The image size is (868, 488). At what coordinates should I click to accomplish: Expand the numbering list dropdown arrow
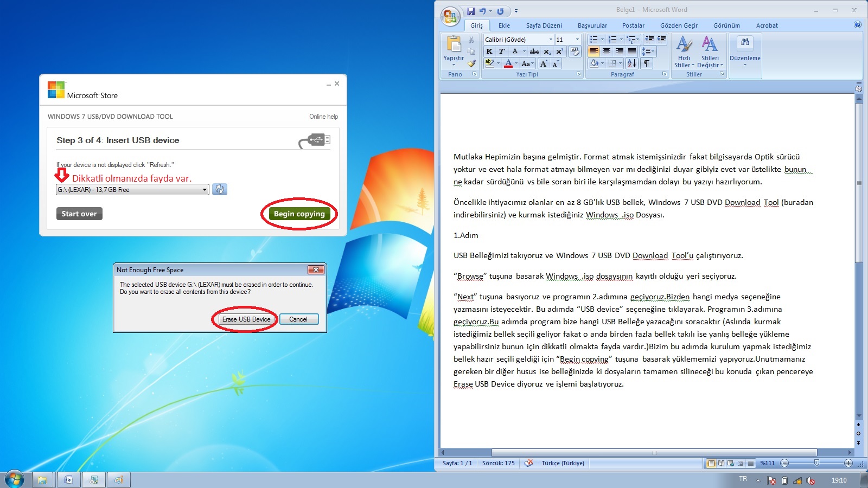click(x=621, y=40)
